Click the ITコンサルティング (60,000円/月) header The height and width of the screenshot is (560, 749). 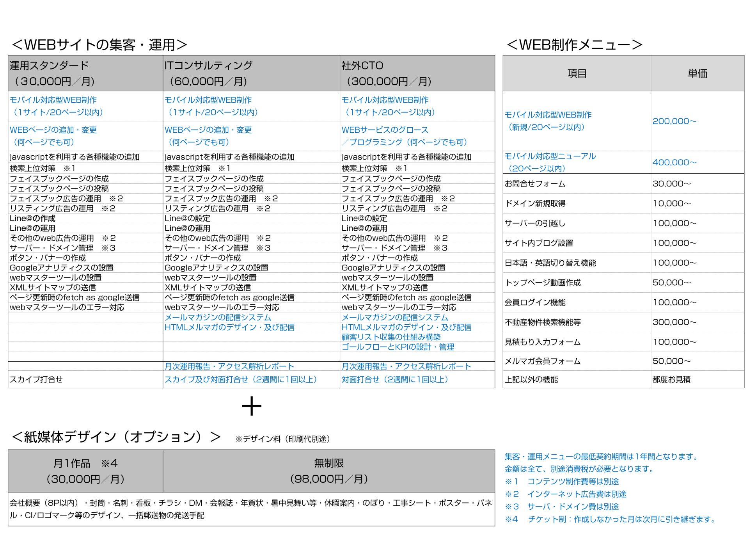[251, 73]
